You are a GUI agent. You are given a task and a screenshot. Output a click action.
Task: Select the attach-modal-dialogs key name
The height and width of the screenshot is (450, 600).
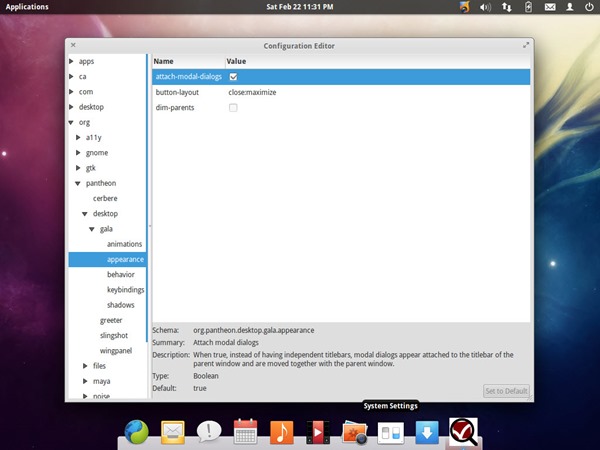[189, 77]
